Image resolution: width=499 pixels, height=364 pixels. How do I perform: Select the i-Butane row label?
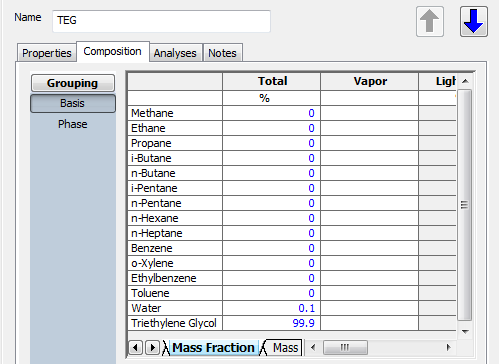coord(175,158)
